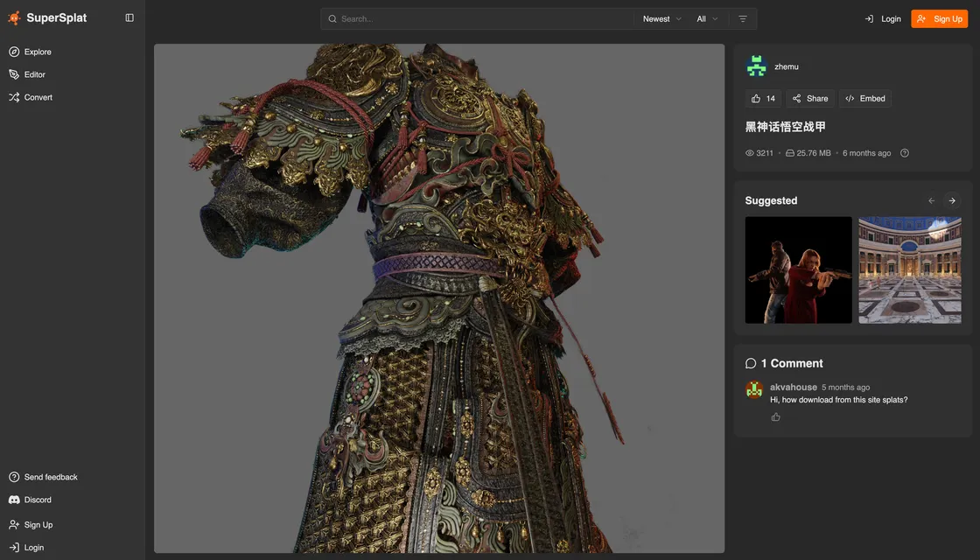Click the 3211 view count

(x=765, y=153)
